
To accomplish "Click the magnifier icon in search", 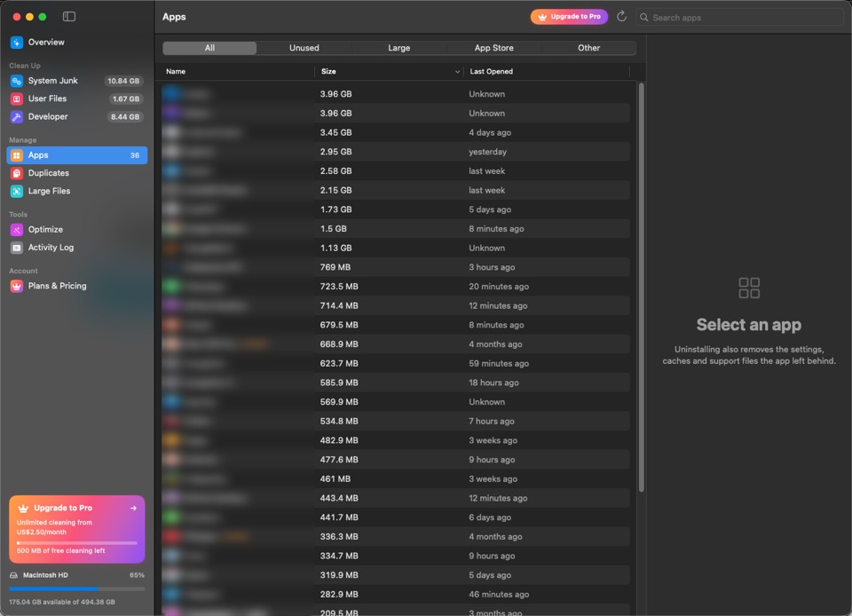I will (x=644, y=18).
